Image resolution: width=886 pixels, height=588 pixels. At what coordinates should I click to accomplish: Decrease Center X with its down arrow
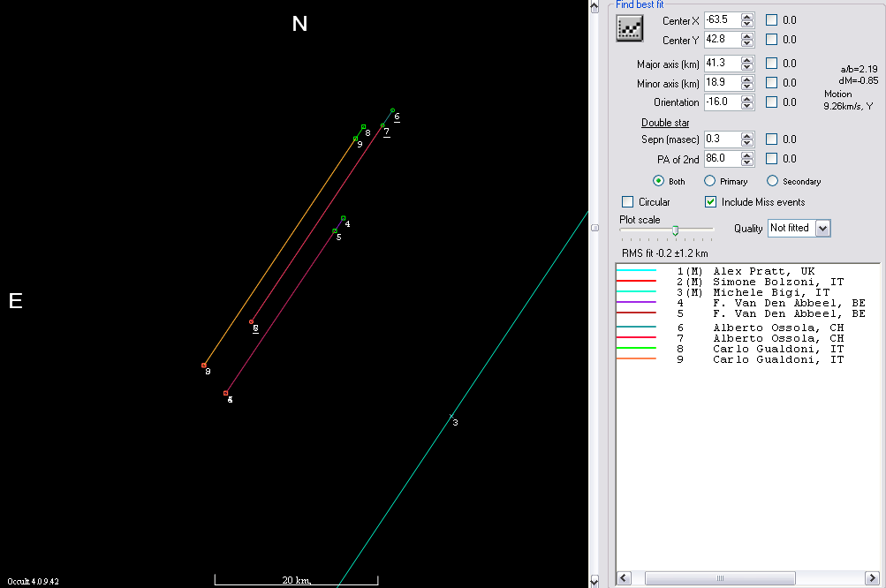pyautogui.click(x=747, y=24)
